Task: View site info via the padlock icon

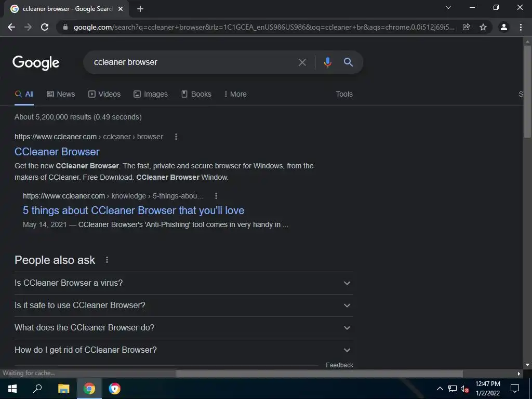Action: click(x=65, y=27)
